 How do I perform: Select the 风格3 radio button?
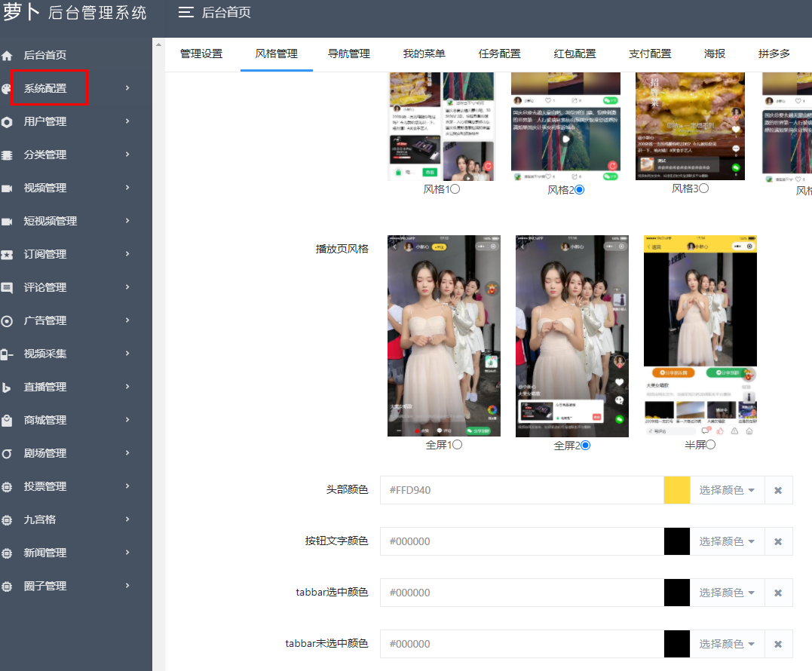coord(703,188)
